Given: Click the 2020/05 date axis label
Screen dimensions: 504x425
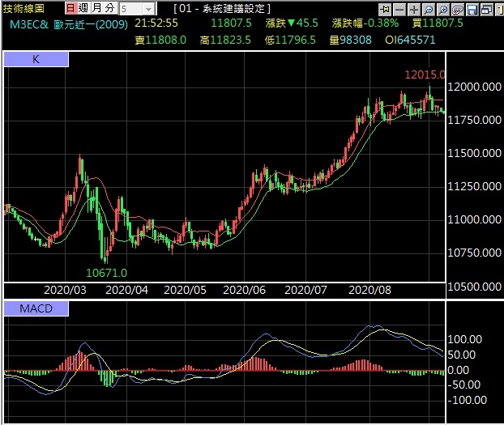Looking at the screenshot, I should point(185,290).
